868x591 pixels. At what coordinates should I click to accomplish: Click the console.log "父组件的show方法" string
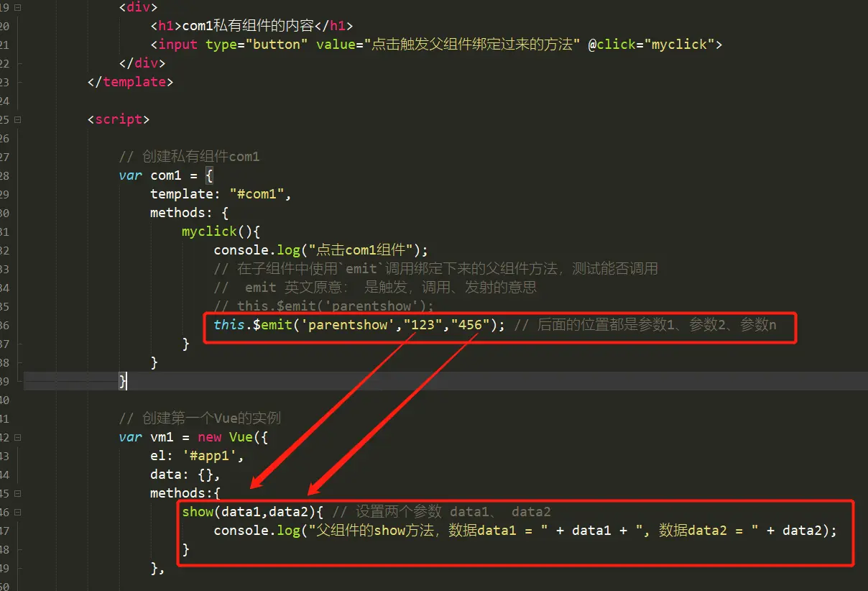pyautogui.click(x=428, y=531)
